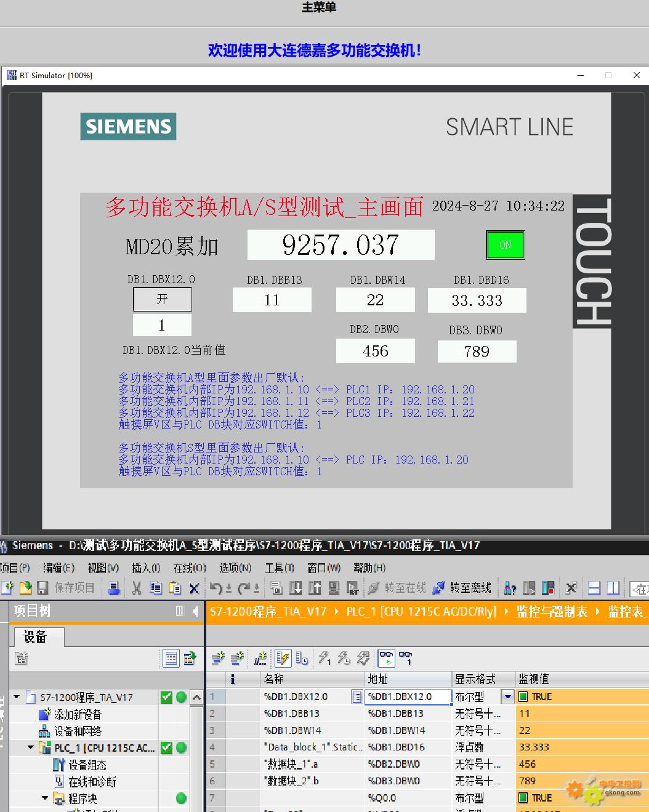The height and width of the screenshot is (812, 649).
Task: Click the paste icon in TIA toolbar
Action: point(175,588)
